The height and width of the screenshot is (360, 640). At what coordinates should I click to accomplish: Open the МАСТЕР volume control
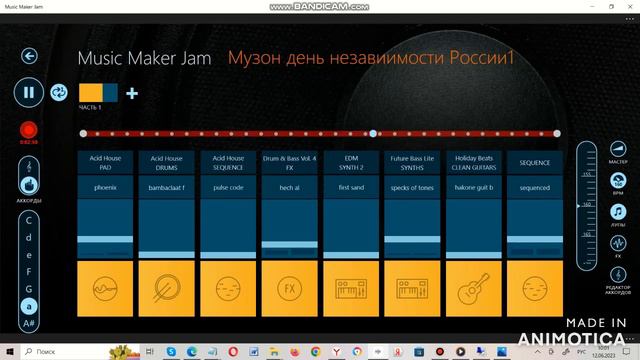[618, 149]
